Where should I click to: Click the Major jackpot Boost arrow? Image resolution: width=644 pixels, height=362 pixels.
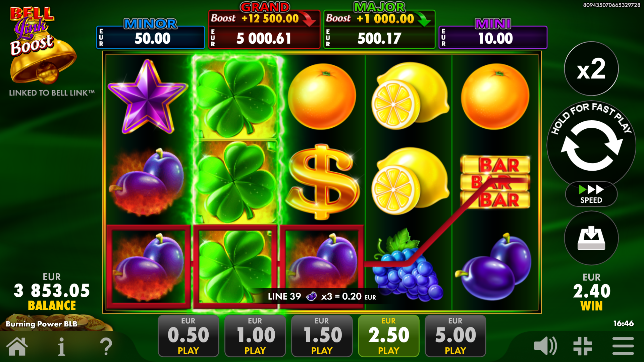423,19
